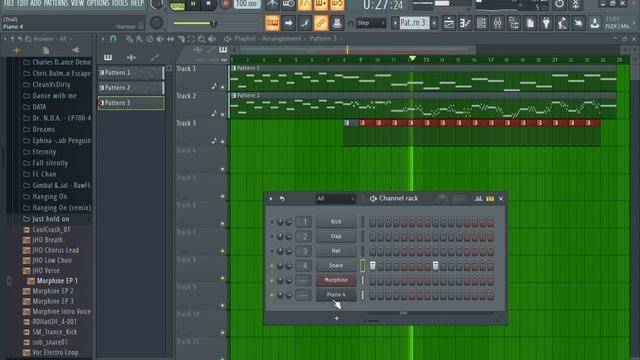This screenshot has height=360, width=640.
Task: Click the Hat channel button
Action: [x=336, y=251]
